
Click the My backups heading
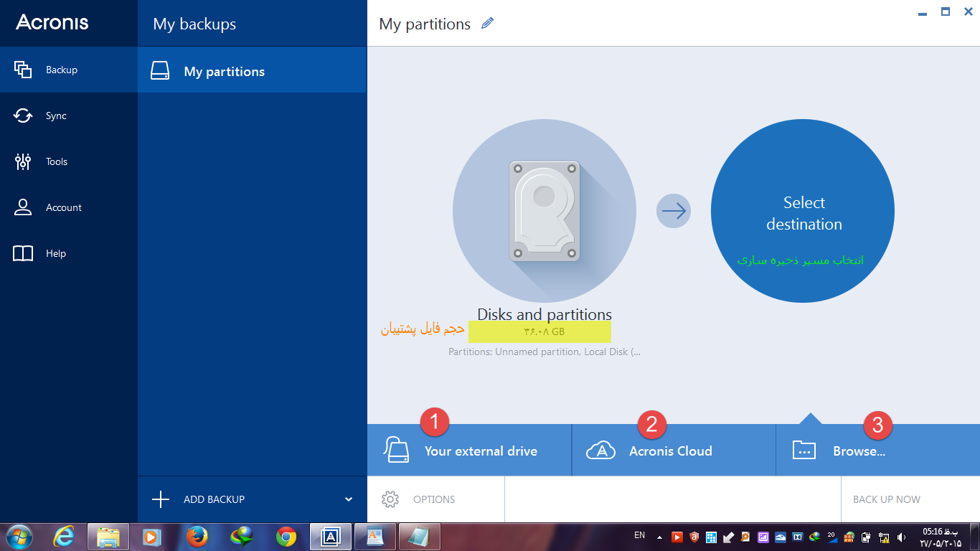point(194,24)
